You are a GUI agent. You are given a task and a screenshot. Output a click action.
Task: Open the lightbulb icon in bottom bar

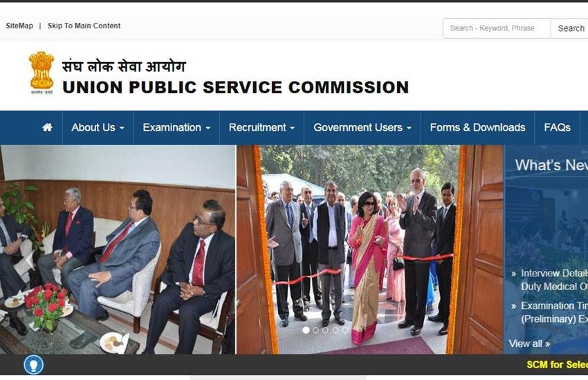(x=34, y=364)
